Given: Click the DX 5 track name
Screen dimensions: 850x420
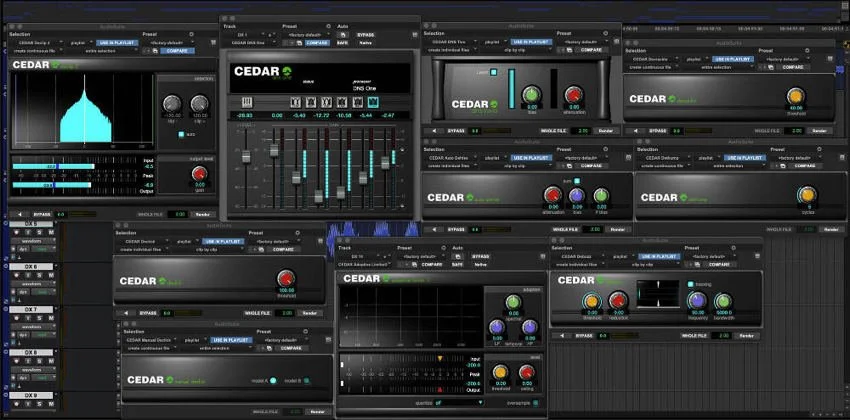Looking at the screenshot, I should (31, 223).
